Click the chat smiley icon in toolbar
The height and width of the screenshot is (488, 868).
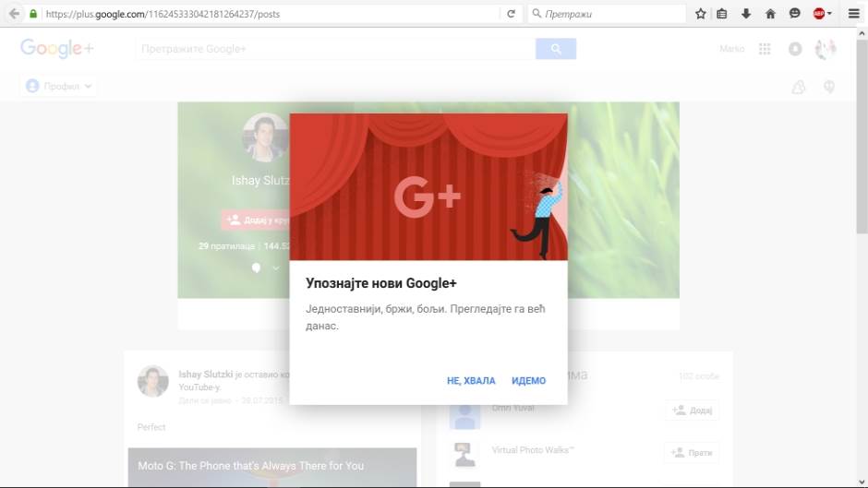point(794,14)
